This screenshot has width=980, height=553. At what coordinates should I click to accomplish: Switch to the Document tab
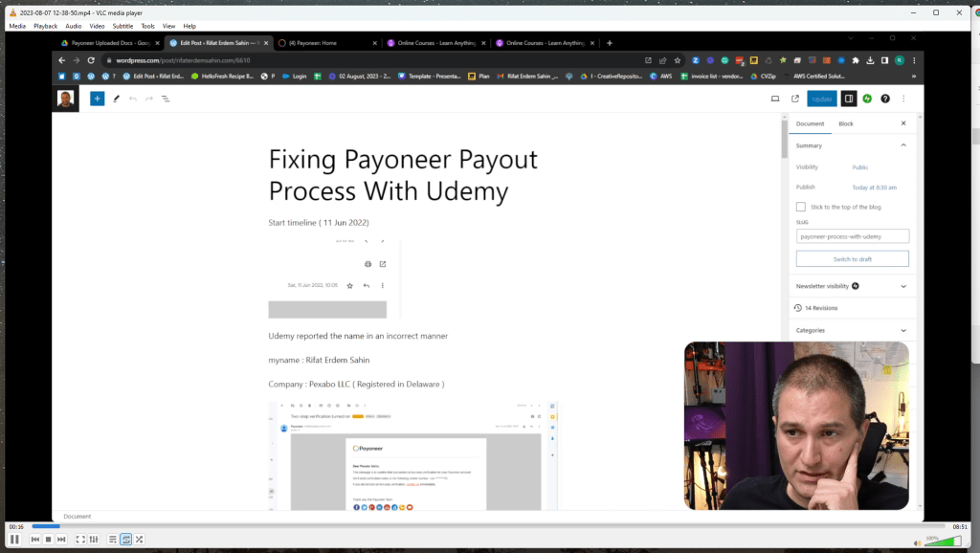810,123
